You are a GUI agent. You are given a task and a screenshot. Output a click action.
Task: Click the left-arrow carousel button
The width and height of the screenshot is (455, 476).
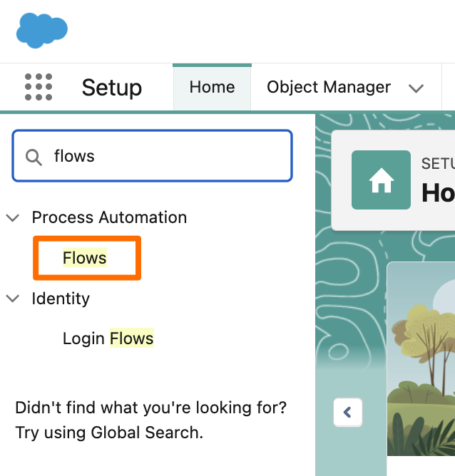(x=348, y=413)
